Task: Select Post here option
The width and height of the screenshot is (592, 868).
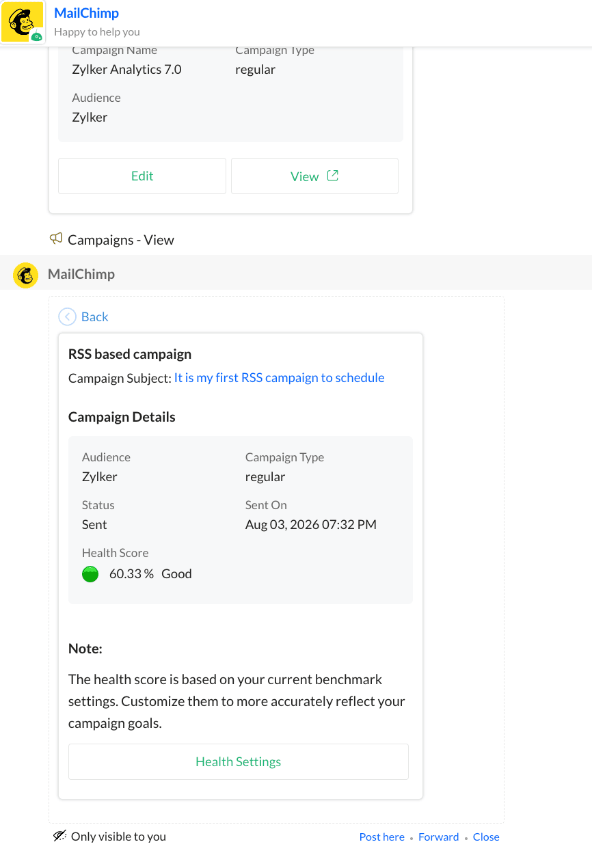Action: point(382,837)
